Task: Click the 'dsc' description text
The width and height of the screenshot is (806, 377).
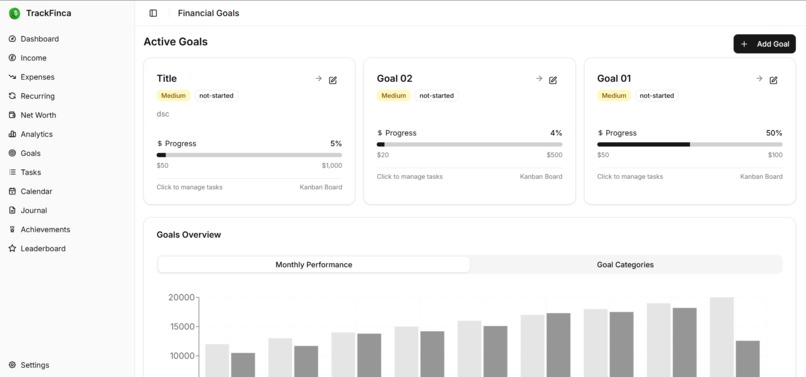Action: tap(163, 114)
